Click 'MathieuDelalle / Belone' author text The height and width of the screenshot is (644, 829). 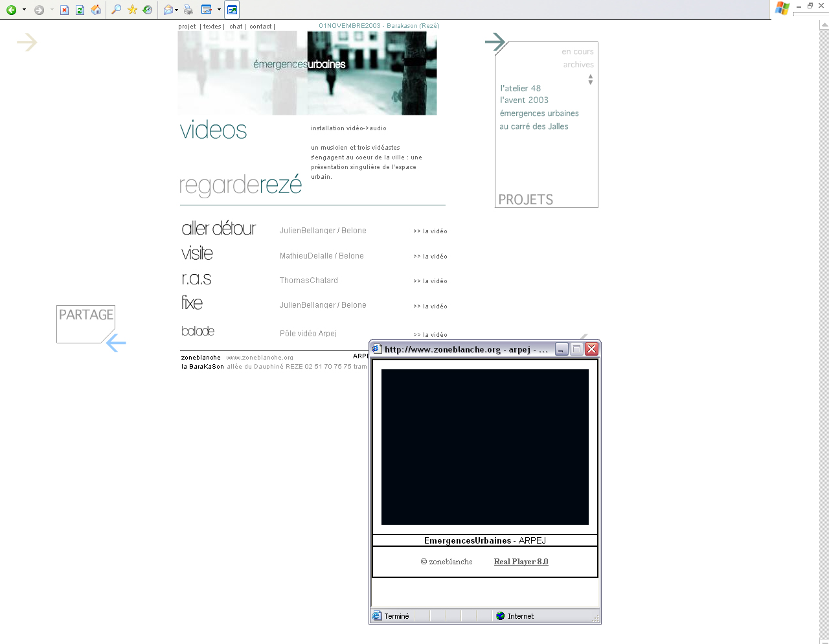322,256
